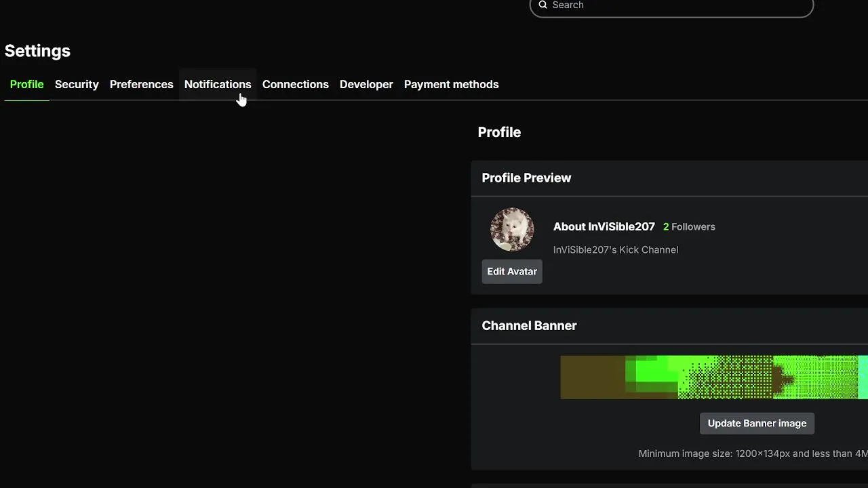Open the Preferences tab
The height and width of the screenshot is (488, 868).
(x=141, y=84)
